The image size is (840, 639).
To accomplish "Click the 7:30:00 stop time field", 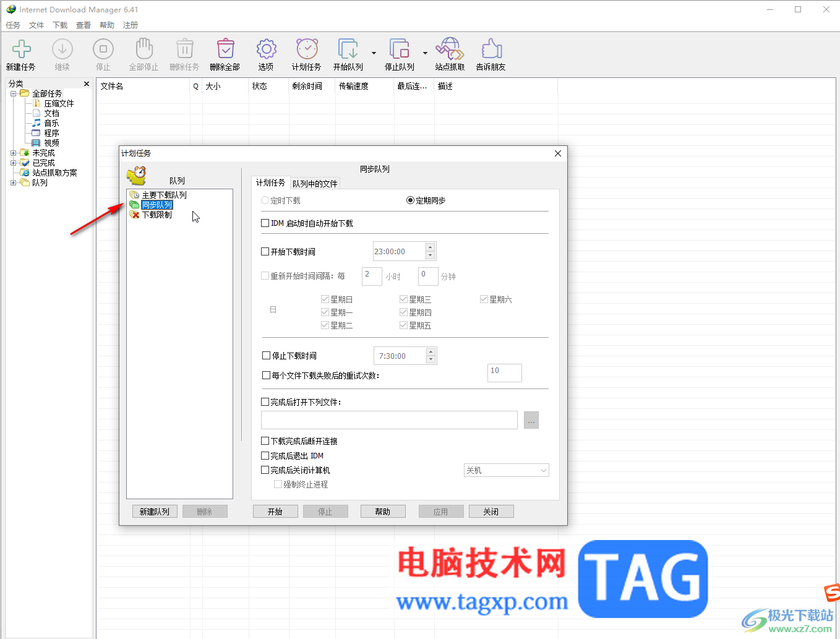I will [x=400, y=356].
